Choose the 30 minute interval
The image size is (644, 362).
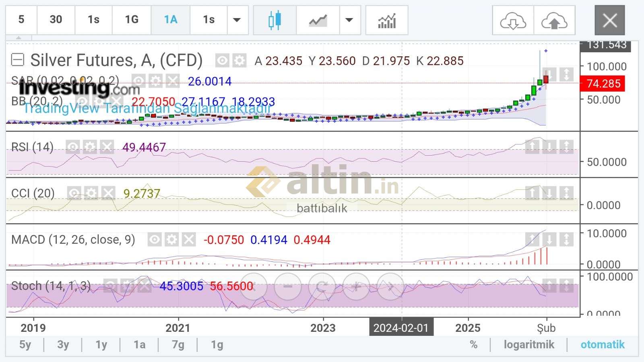point(56,20)
